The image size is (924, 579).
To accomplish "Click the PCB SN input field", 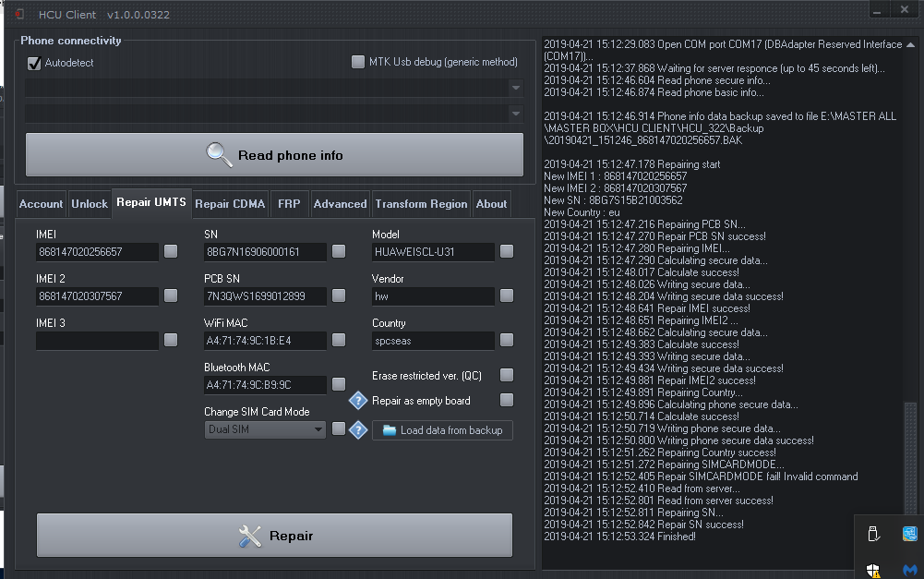I will coord(265,296).
